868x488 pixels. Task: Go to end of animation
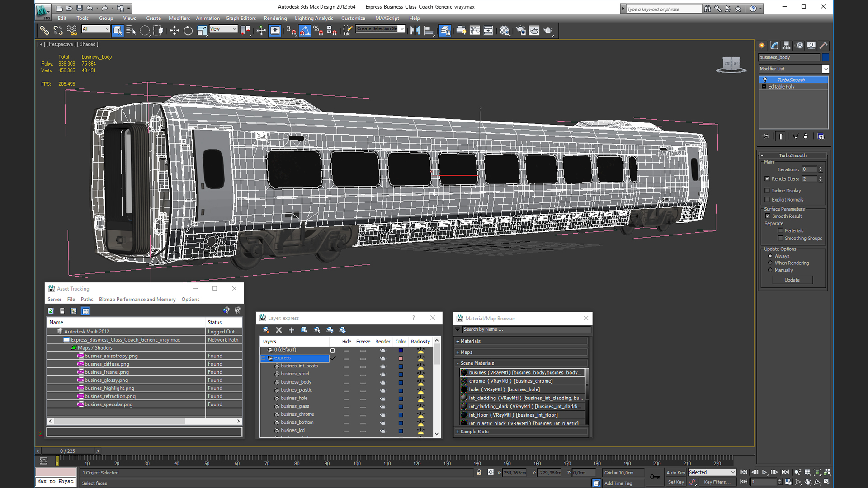click(785, 472)
